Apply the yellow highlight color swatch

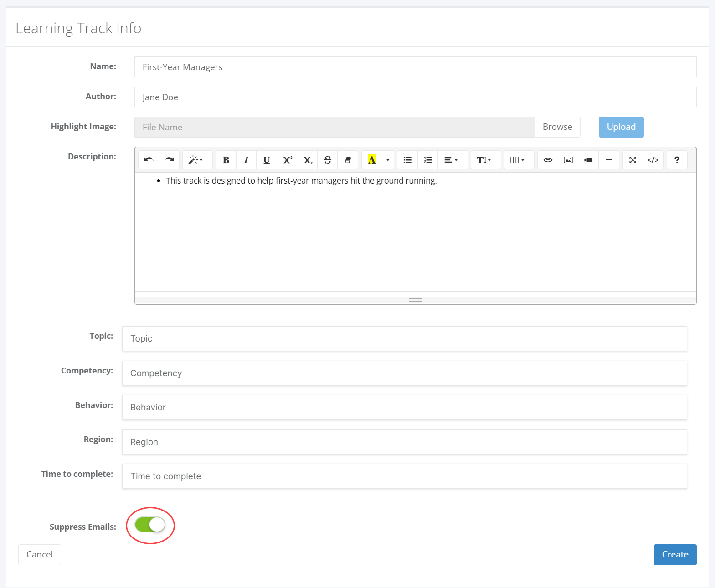(372, 160)
